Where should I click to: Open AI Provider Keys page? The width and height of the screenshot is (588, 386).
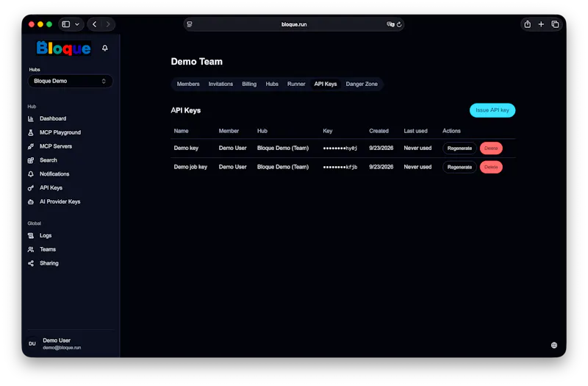tap(60, 201)
